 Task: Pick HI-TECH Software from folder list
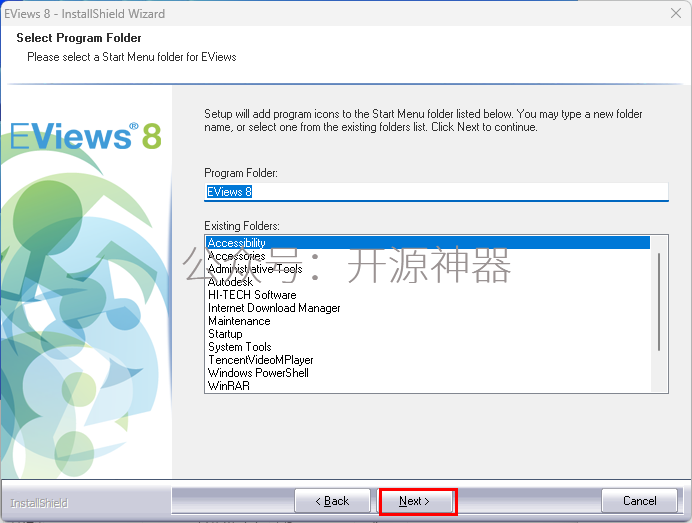pyautogui.click(x=252, y=295)
